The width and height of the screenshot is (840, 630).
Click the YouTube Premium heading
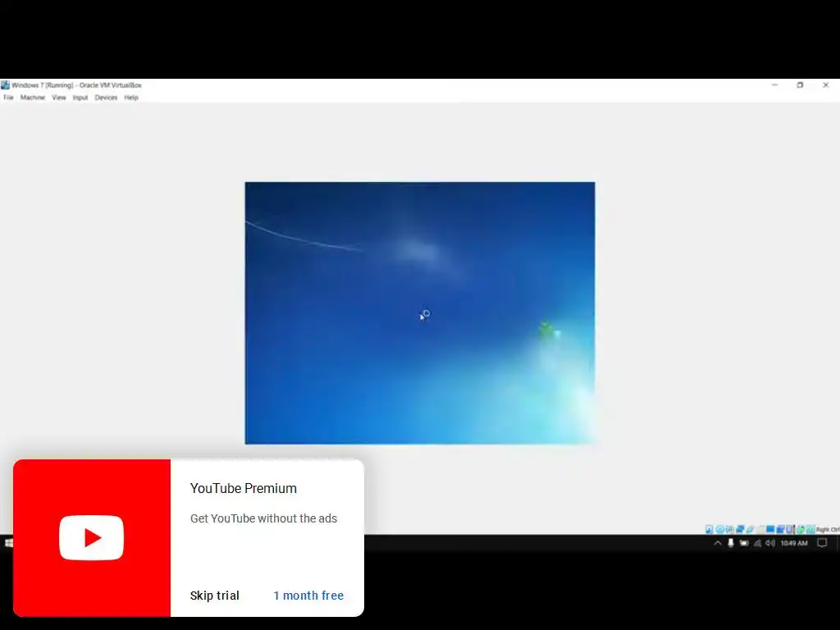click(243, 489)
